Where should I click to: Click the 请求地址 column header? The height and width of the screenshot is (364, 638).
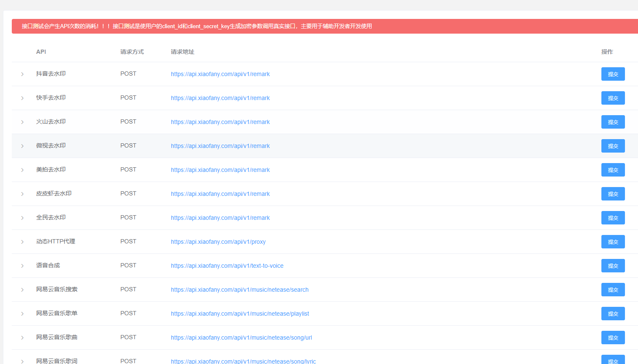(x=182, y=52)
